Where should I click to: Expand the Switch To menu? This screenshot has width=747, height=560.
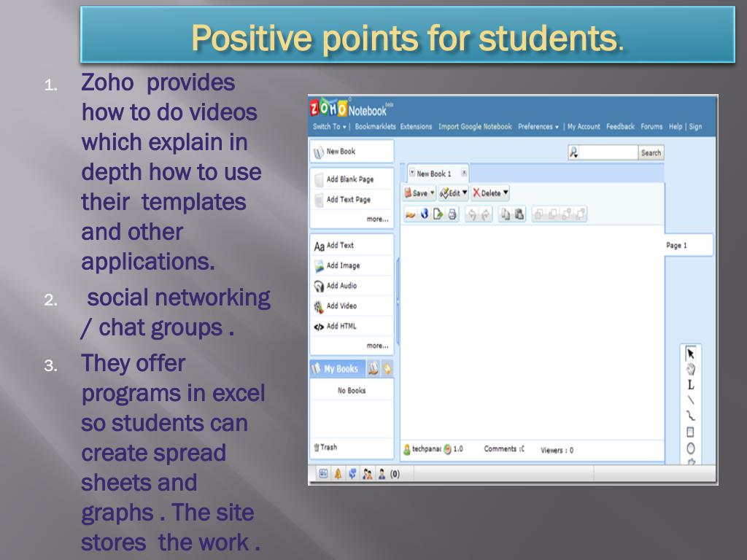click(330, 127)
